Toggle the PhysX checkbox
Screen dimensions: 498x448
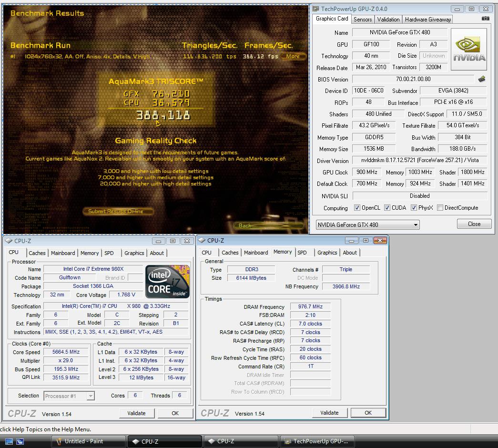pyautogui.click(x=414, y=207)
